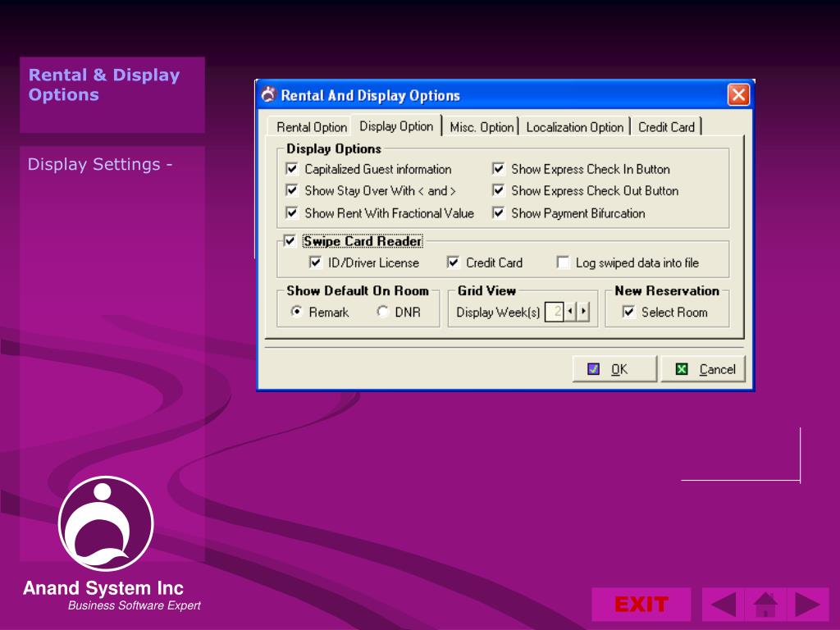
Task: Click the Anand System Inc logo
Action: click(106, 523)
